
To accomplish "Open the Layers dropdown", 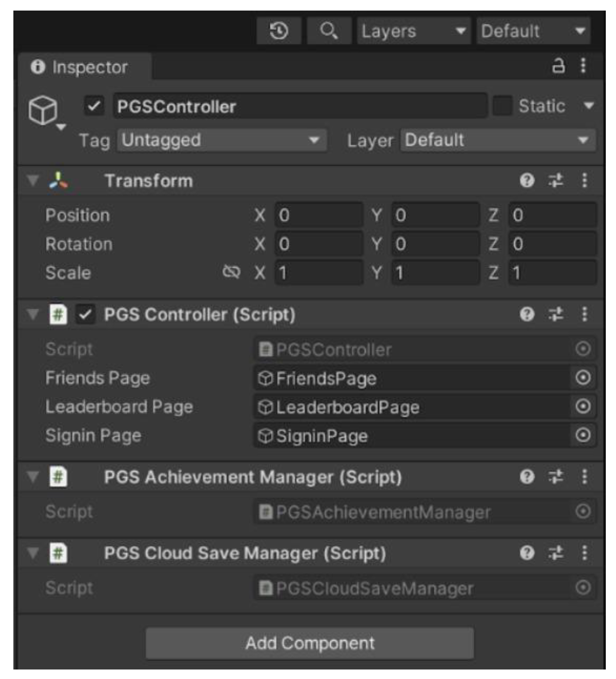I will pyautogui.click(x=414, y=31).
